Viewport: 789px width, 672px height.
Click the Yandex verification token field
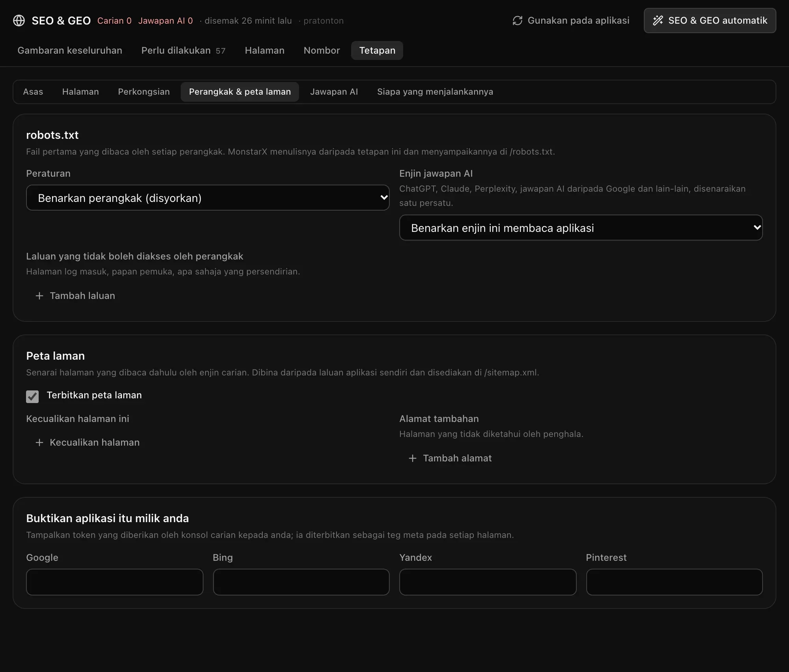[x=488, y=582]
